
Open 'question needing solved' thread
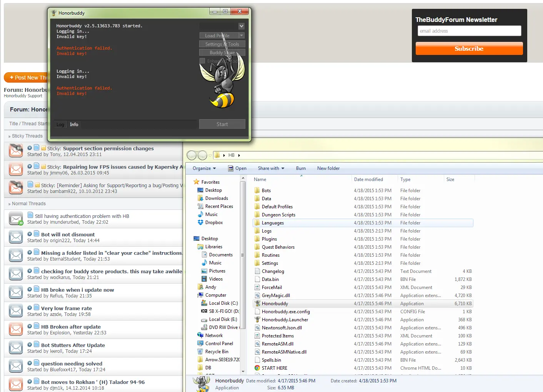(x=72, y=364)
